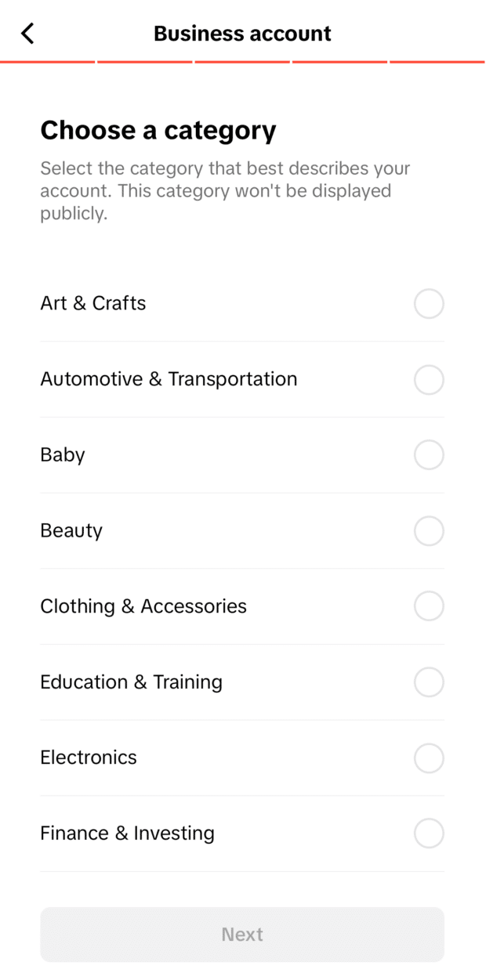Click the Art & Crafts category label
The height and width of the screenshot is (980, 486).
[x=93, y=303]
